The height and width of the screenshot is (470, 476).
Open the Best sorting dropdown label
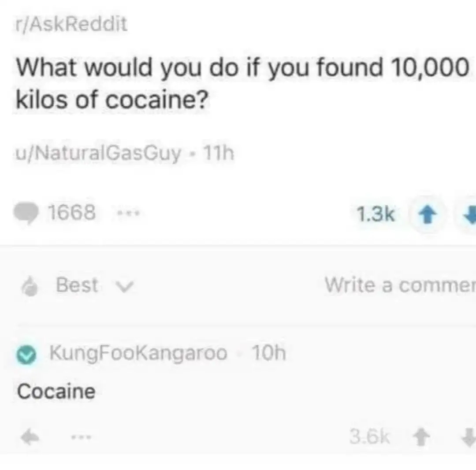pos(77,285)
